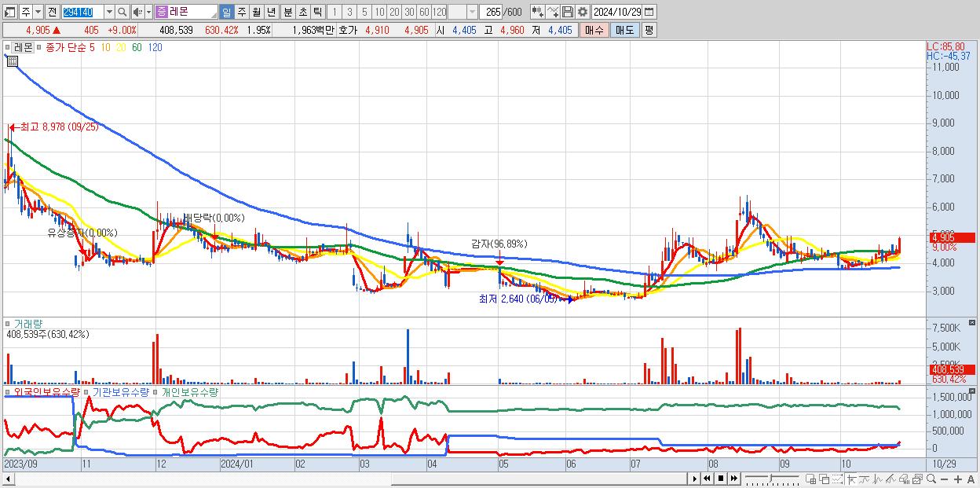Click the minus zoom-out icon
The image size is (980, 488).
[944, 479]
